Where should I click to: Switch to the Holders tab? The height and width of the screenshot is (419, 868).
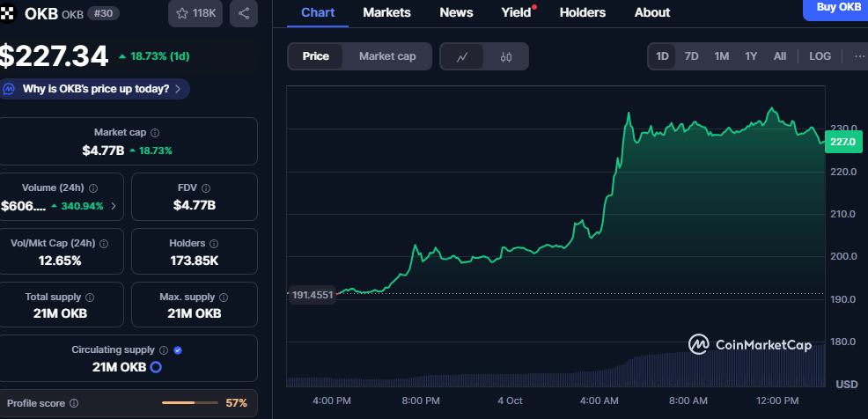582,12
